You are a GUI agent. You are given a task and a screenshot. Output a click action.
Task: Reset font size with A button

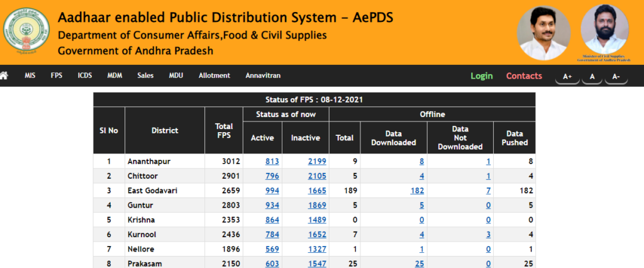point(592,77)
